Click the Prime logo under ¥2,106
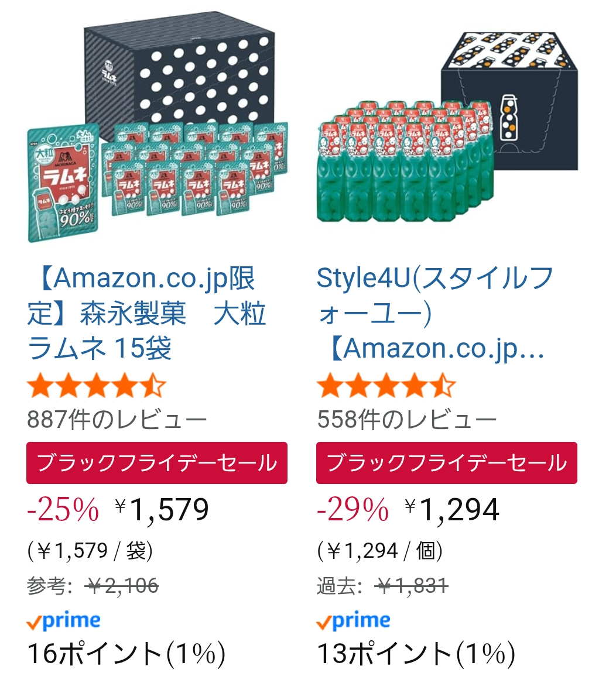 point(64,621)
